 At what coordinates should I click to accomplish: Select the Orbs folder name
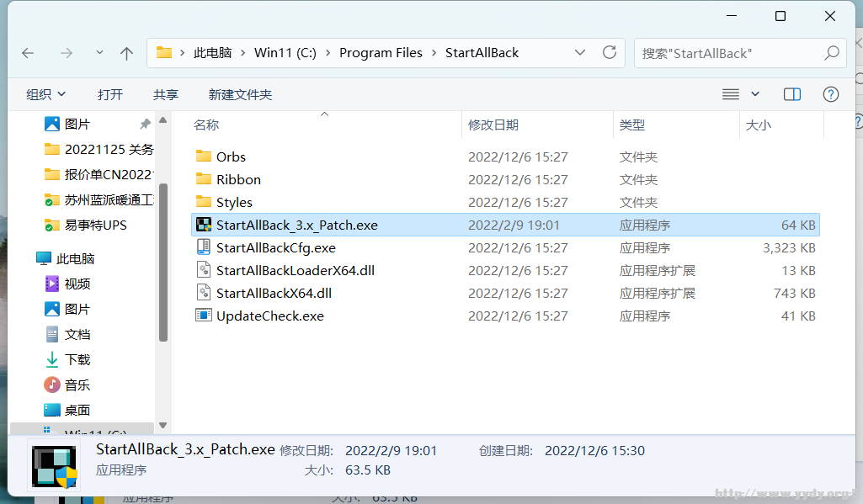(x=232, y=157)
